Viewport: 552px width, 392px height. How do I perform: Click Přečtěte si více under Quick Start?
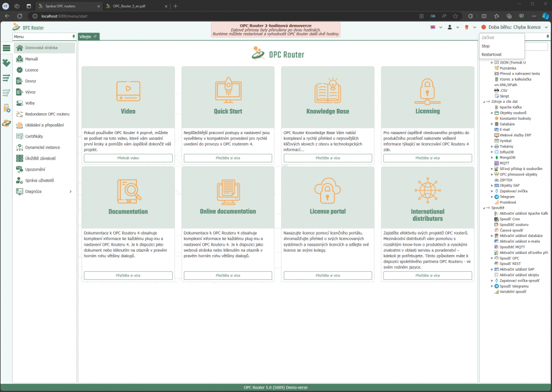[x=228, y=158]
